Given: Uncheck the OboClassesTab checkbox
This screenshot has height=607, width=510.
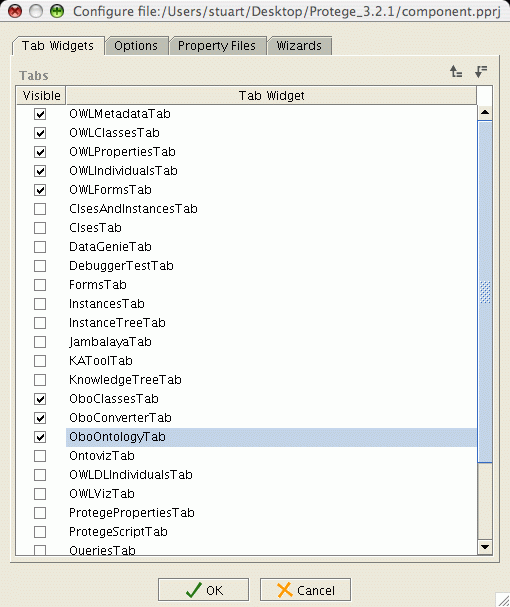Looking at the screenshot, I should pyautogui.click(x=40, y=399).
